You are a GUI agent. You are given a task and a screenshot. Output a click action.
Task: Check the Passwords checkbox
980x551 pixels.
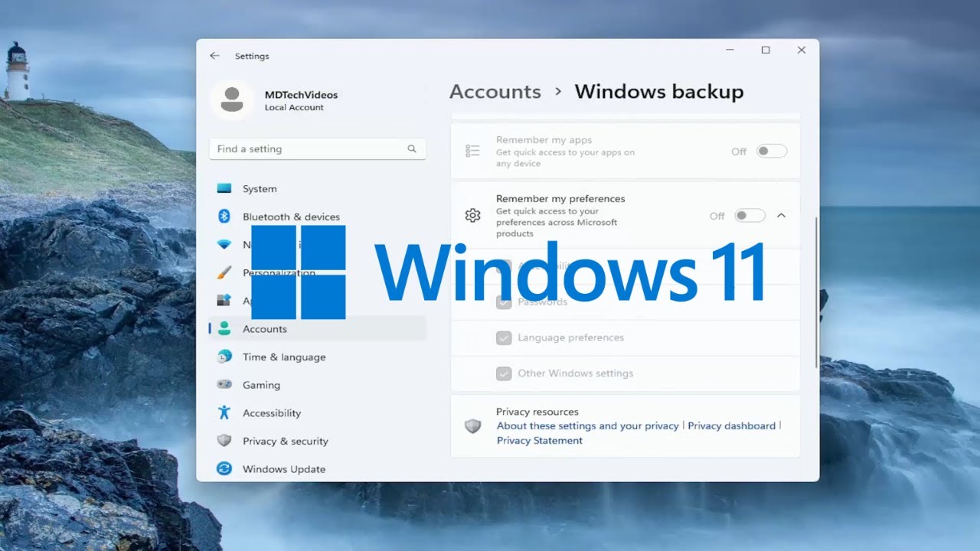click(x=504, y=302)
